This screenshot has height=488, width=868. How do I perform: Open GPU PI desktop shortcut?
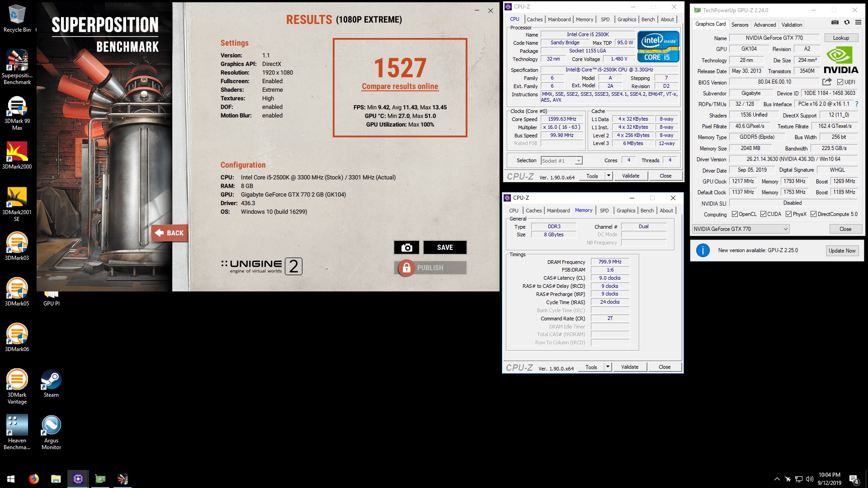pos(51,299)
